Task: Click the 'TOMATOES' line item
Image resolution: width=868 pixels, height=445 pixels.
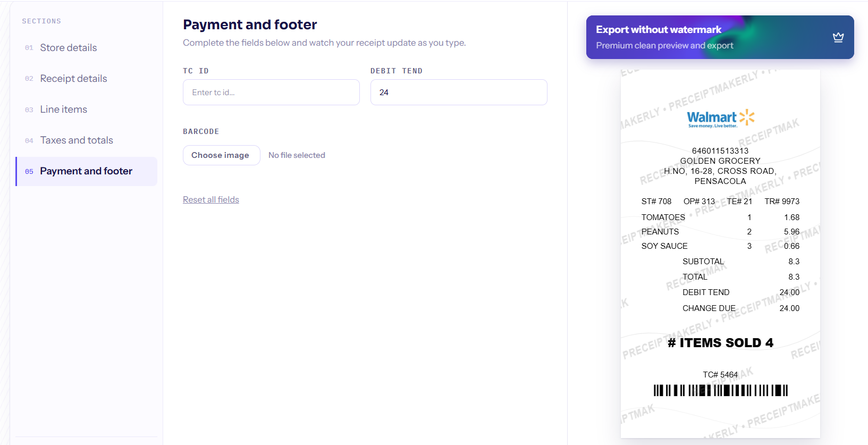Action: coord(663,217)
